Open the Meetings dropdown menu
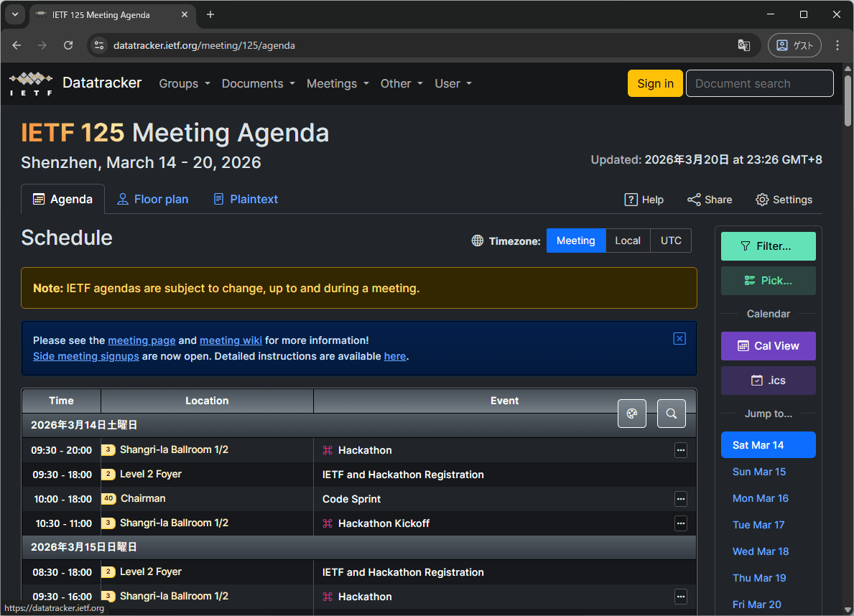The height and width of the screenshot is (616, 854). [x=338, y=83]
